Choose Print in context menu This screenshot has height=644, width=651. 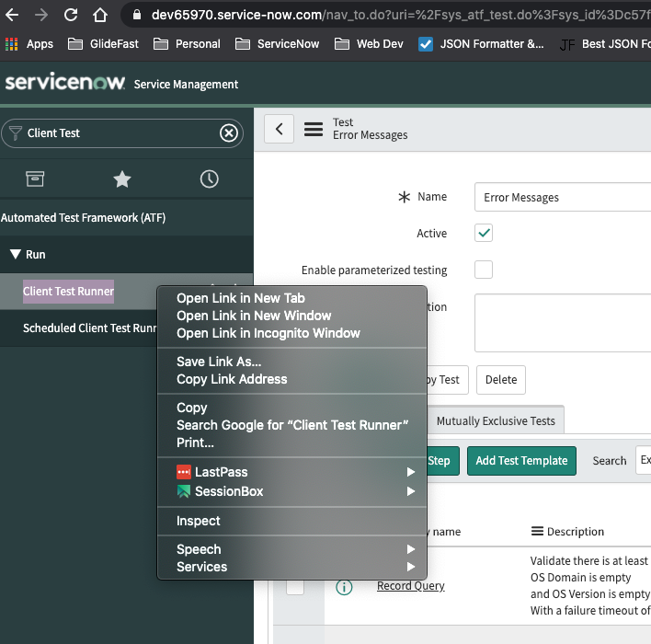click(x=291, y=443)
